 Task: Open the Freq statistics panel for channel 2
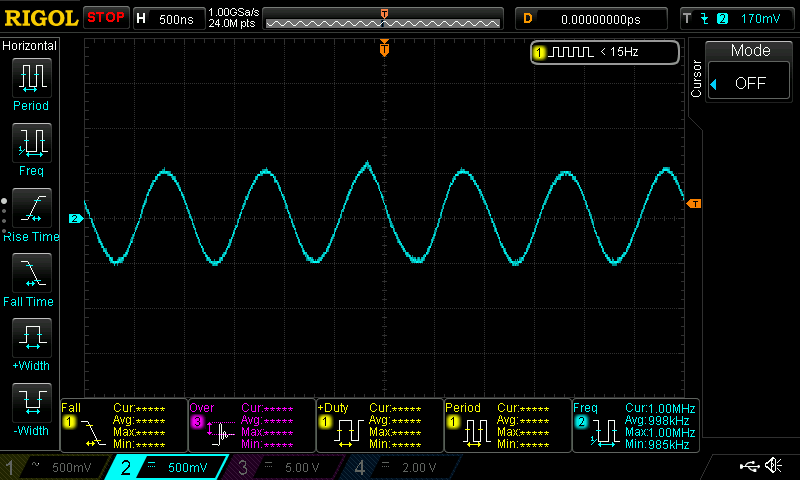click(634, 426)
